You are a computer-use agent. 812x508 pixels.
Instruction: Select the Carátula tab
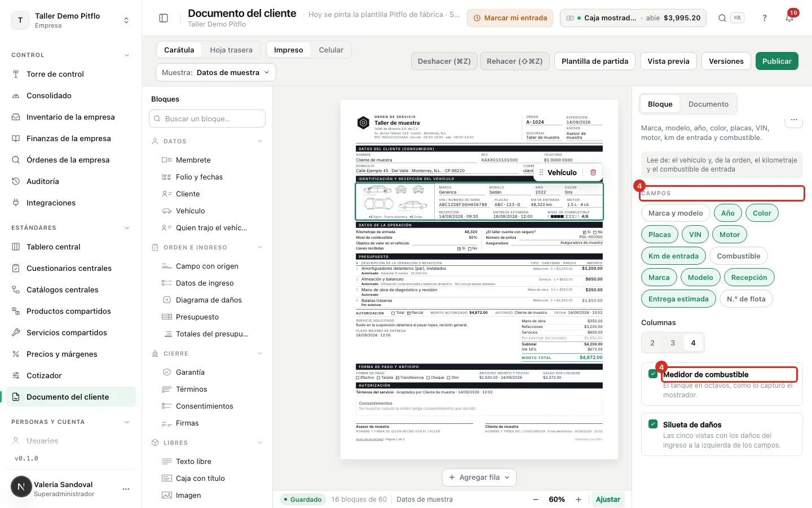[179, 50]
